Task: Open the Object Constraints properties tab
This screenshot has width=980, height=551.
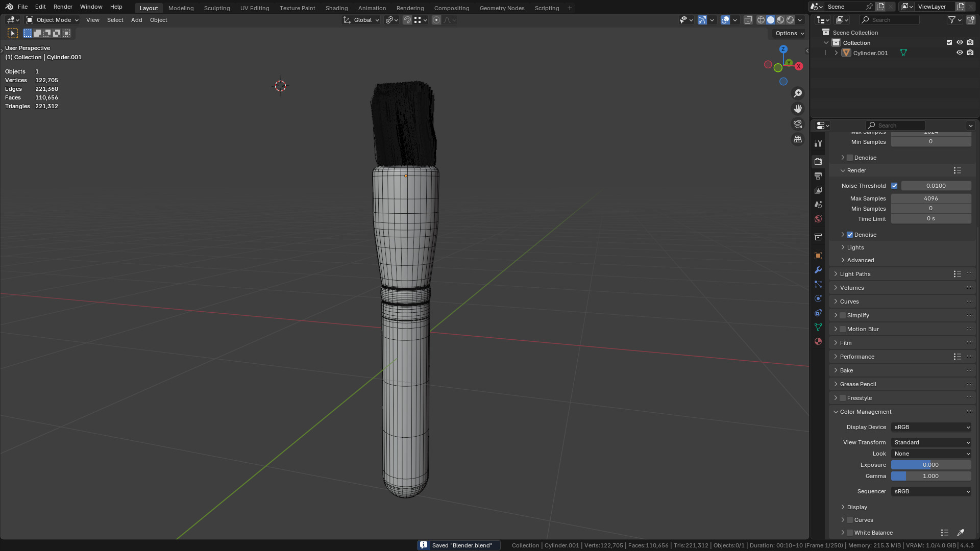Action: 818,313
